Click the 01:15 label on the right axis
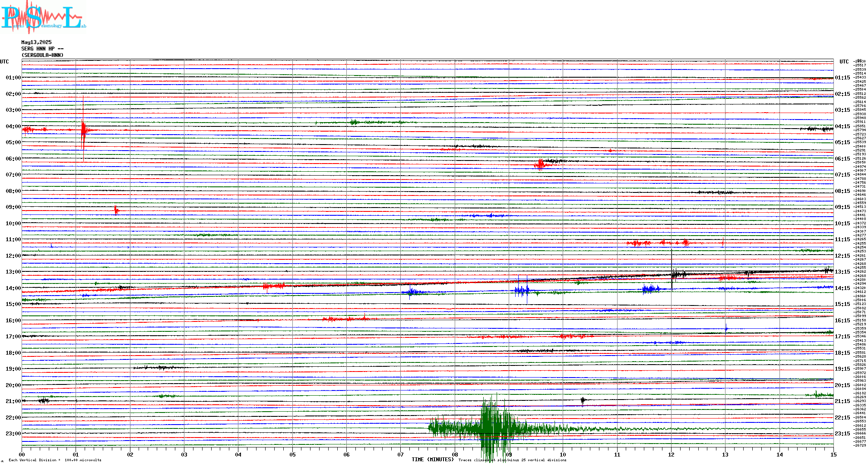The height and width of the screenshot is (466, 868). (x=843, y=78)
